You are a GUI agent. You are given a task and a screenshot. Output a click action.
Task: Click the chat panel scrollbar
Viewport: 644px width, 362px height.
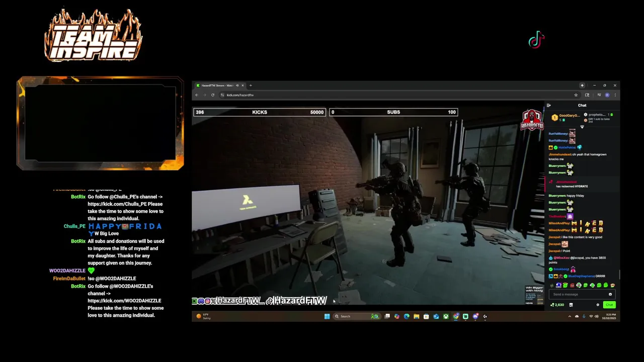tap(619, 274)
